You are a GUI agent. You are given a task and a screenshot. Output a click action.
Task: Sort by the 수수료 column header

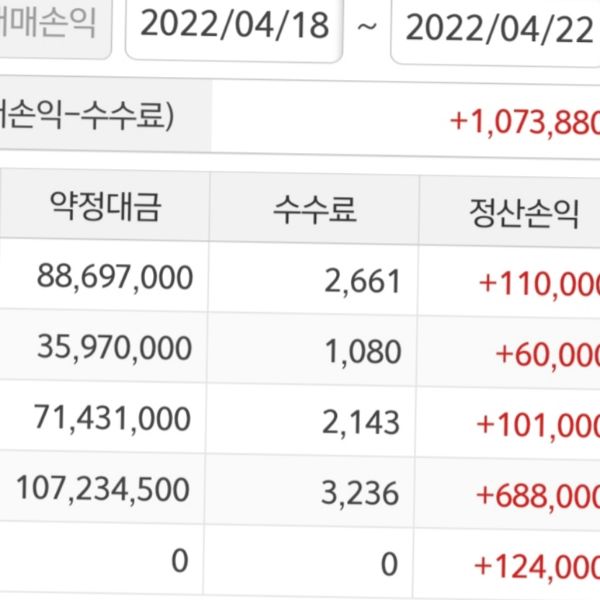[314, 209]
